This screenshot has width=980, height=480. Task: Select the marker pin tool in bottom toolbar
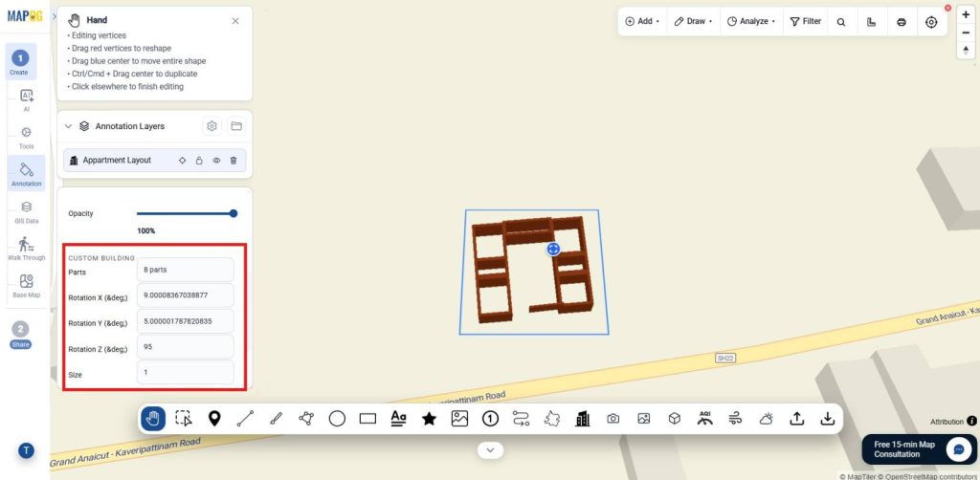[x=214, y=419]
